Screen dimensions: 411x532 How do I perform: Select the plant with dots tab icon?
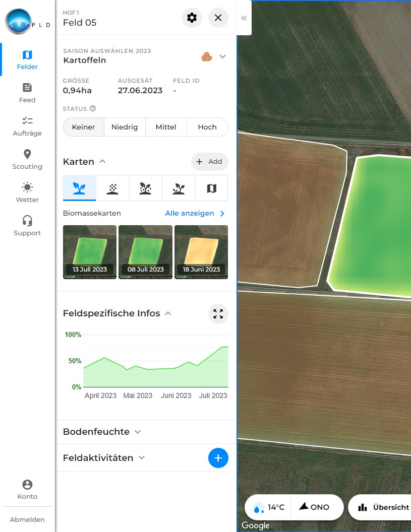pos(145,188)
